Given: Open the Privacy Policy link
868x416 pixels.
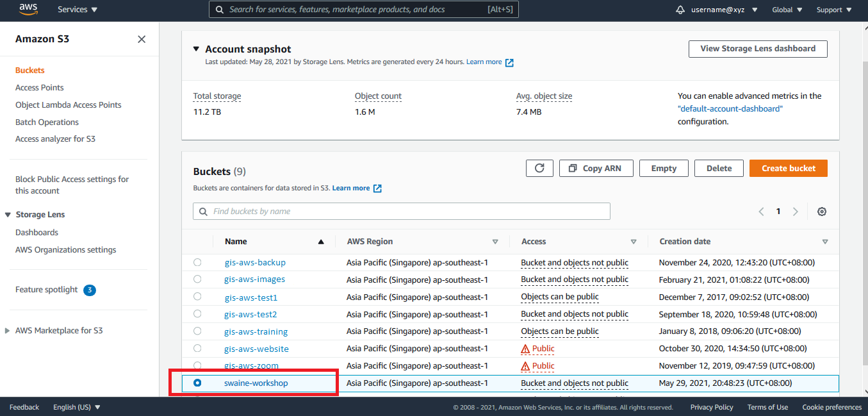Looking at the screenshot, I should (x=712, y=407).
